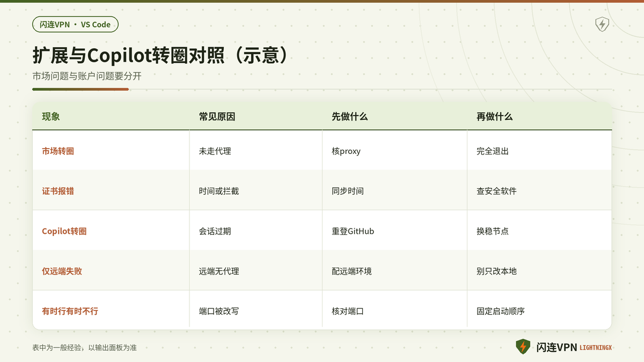Select the 有时行有时不行 row label
The image size is (644, 362).
click(x=70, y=311)
